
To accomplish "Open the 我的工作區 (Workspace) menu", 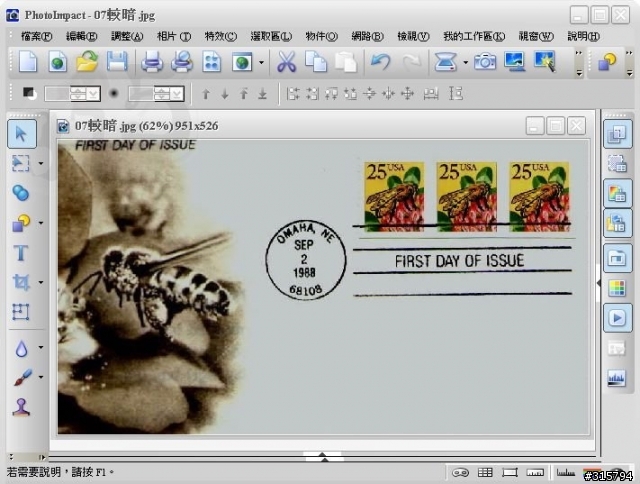I will 474,36.
